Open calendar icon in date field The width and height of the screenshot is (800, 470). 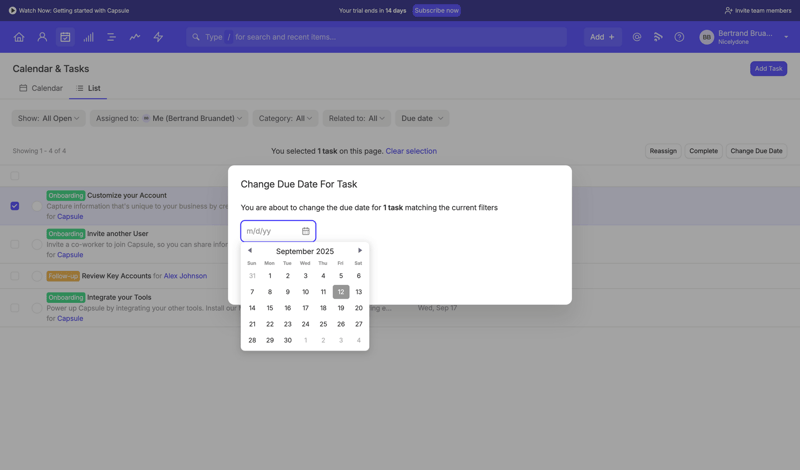[x=306, y=231]
